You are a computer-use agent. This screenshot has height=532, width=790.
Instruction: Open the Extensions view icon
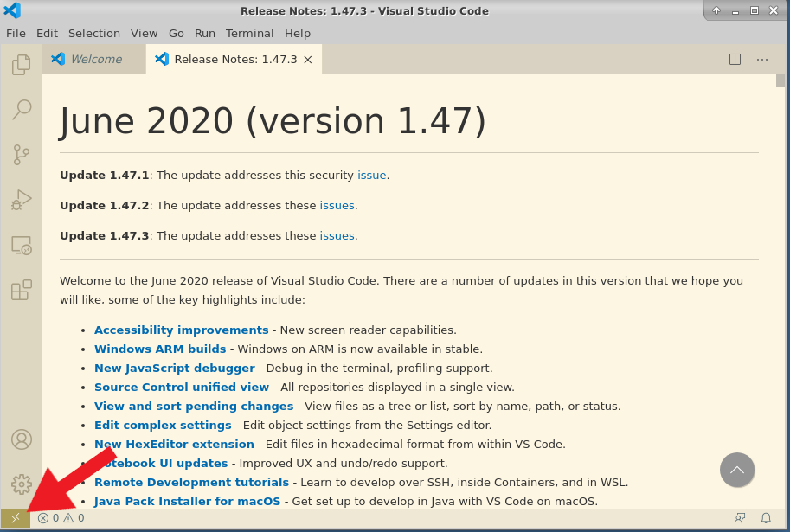coord(21,290)
